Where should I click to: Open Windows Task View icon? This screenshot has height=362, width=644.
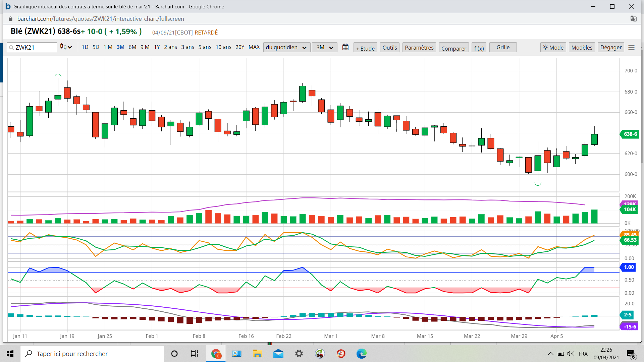pos(195,354)
